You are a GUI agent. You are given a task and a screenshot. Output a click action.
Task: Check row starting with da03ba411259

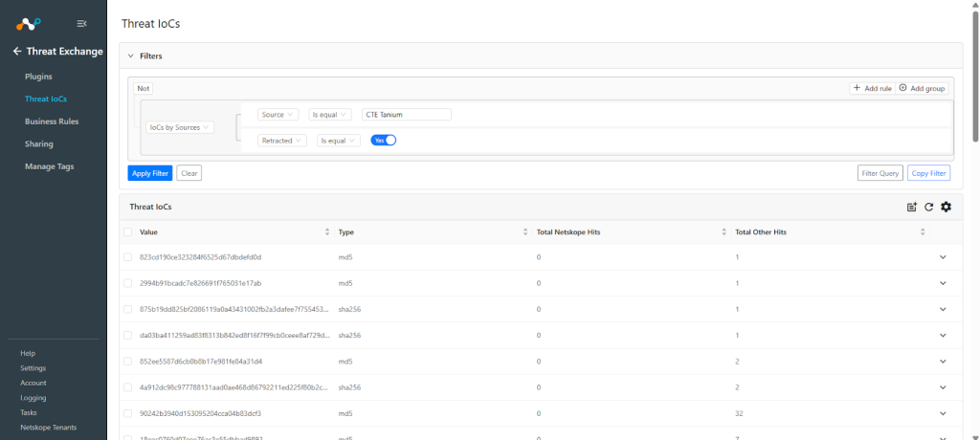click(127, 335)
